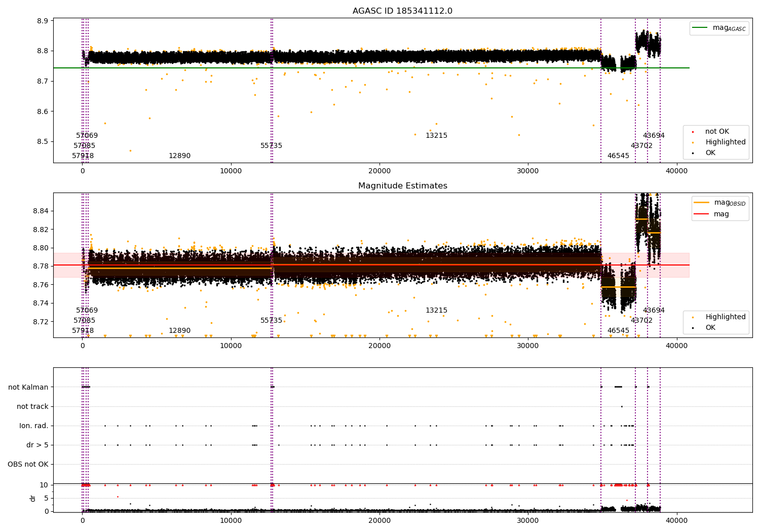This screenshot has width=760, height=532.
Task: Click the 5 tick on the dr axis
Action: pyautogui.click(x=47, y=499)
